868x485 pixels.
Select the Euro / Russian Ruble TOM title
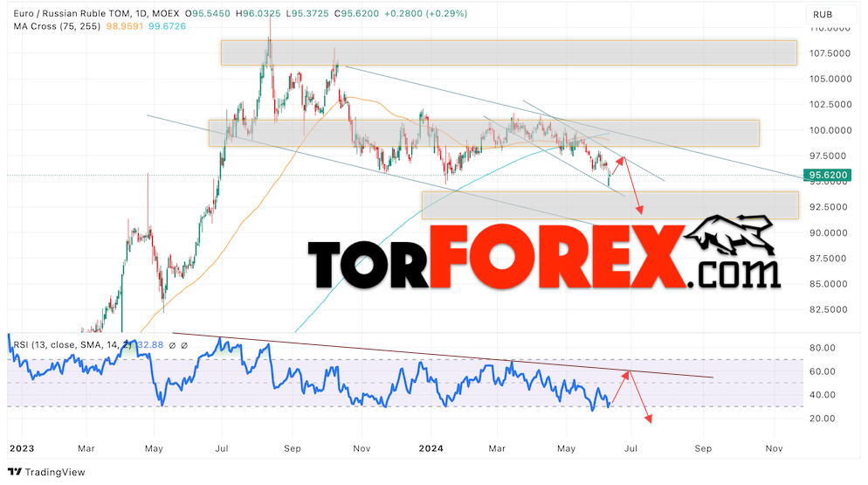pyautogui.click(x=70, y=13)
